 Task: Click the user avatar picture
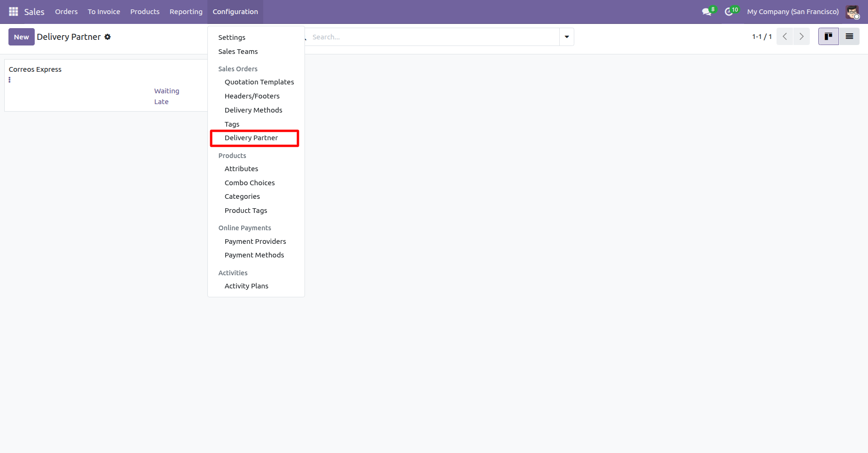(x=852, y=12)
